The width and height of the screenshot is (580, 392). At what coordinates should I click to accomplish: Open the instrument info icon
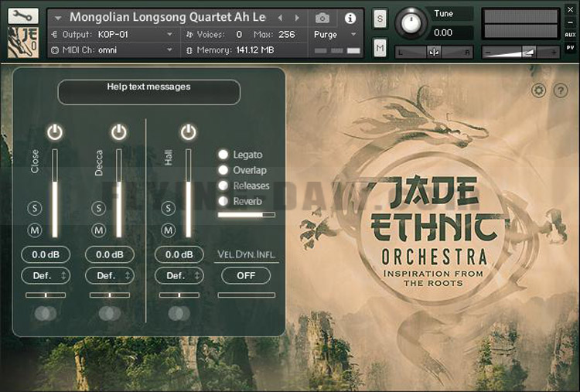tap(350, 18)
